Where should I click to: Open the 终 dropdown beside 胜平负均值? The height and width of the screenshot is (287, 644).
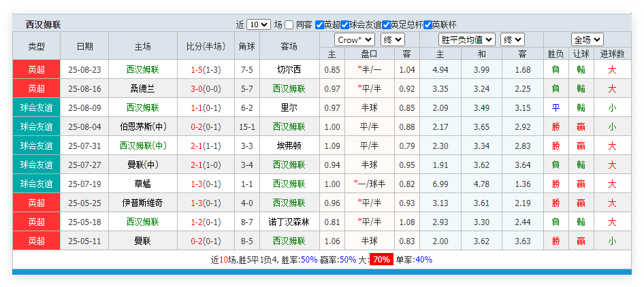(512, 40)
